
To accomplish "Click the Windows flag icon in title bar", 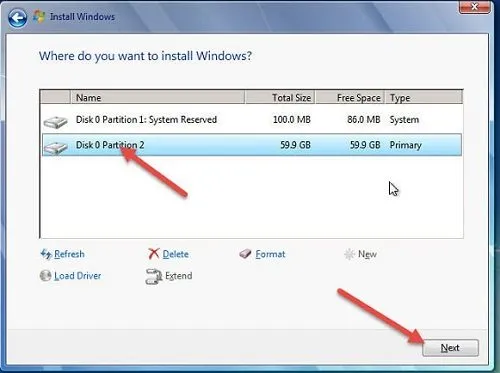I will tap(39, 17).
